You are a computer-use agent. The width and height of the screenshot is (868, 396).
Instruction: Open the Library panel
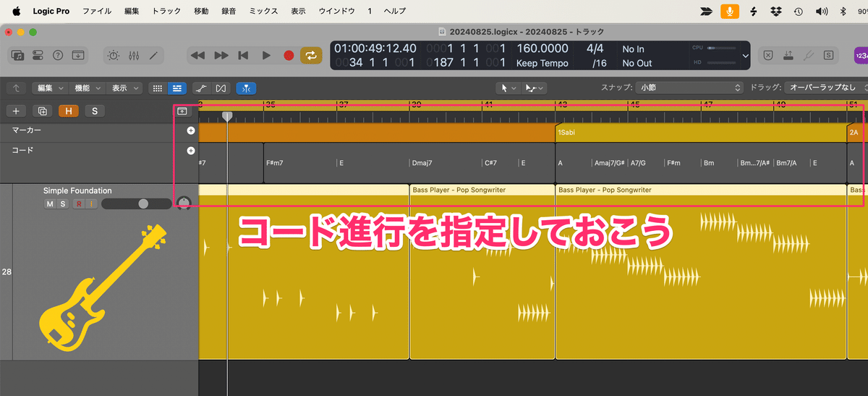[18, 55]
